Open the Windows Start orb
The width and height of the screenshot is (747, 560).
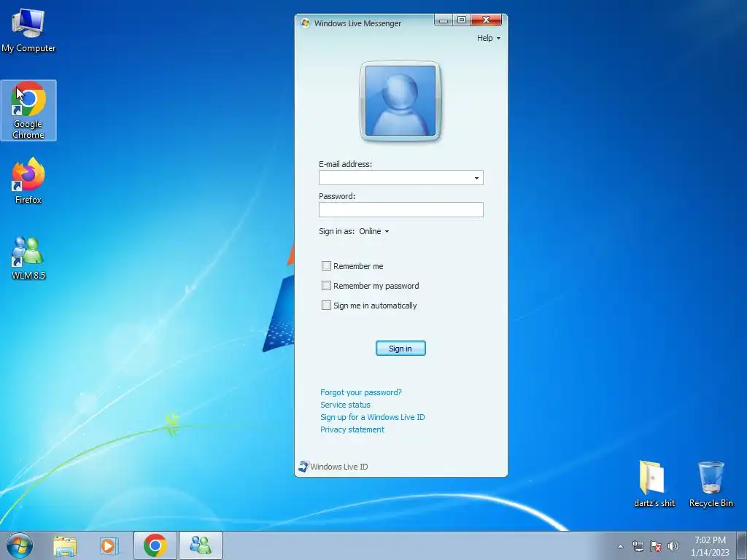(20, 545)
